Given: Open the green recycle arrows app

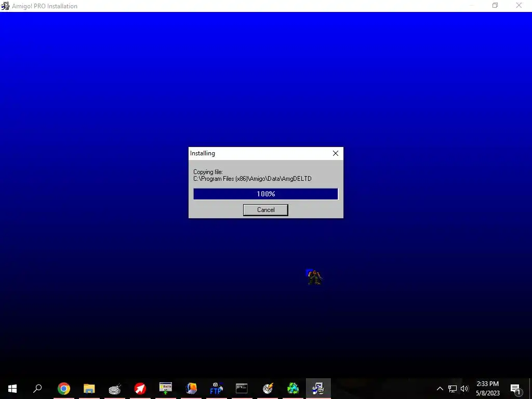Looking at the screenshot, I should (293, 389).
